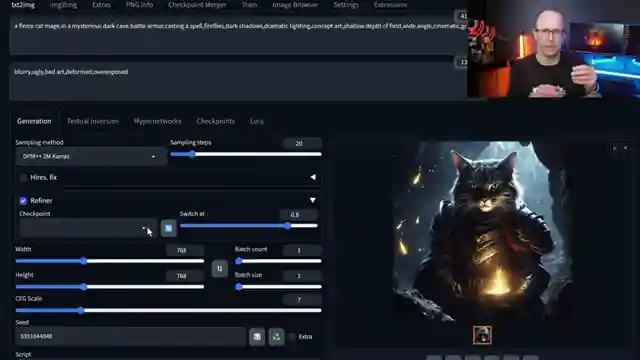
Task: Open the refiner Checkpoint dropdown
Action: (88, 228)
